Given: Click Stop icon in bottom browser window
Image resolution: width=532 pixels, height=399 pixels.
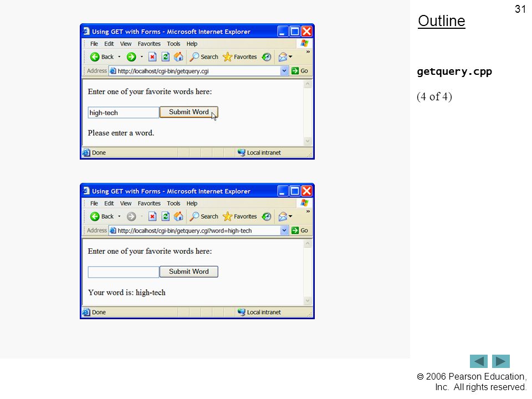Looking at the screenshot, I should click(x=152, y=217).
